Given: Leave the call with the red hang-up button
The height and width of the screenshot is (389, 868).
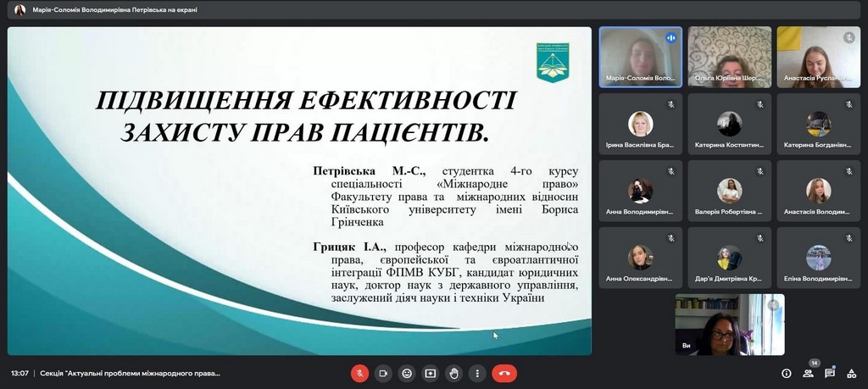Looking at the screenshot, I should pyautogui.click(x=504, y=373).
